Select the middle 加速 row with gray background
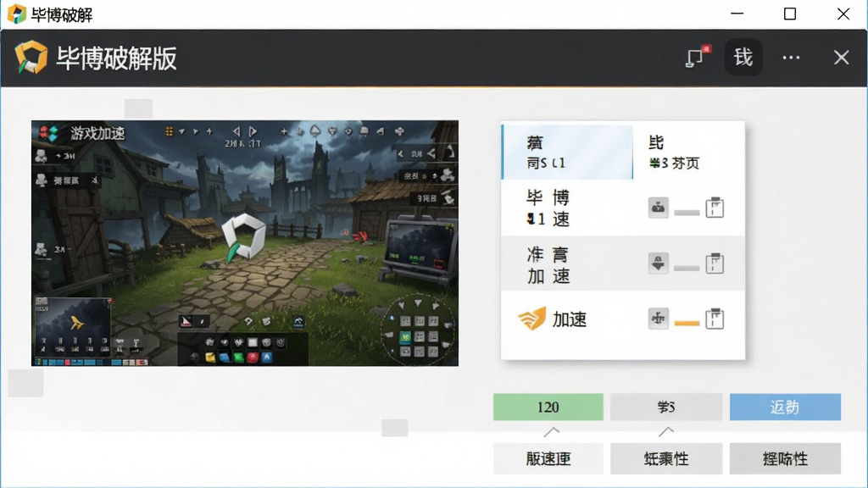 (623, 264)
